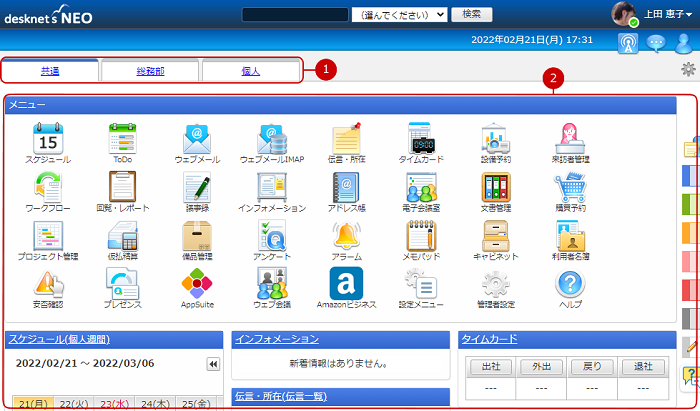Select 21(月) in the schedule
Image resolution: width=700 pixels, height=411 pixels.
[33, 403]
